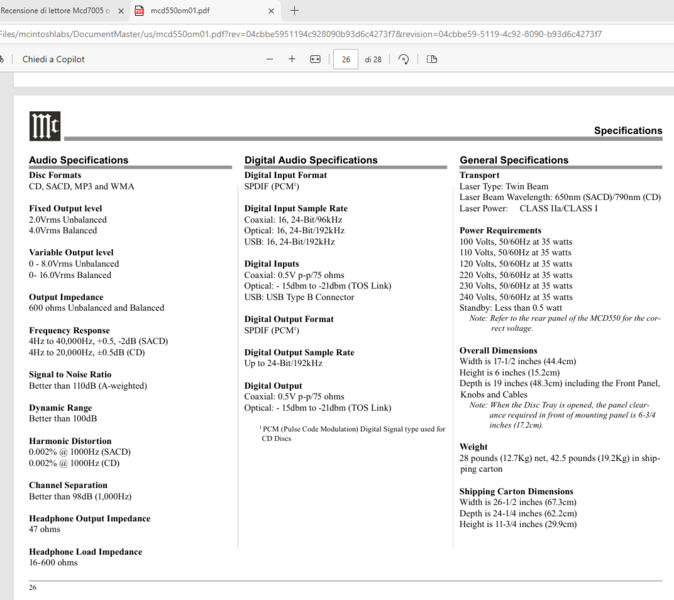This screenshot has width=674, height=600.
Task: Click the rotate page icon
Action: pos(404,59)
